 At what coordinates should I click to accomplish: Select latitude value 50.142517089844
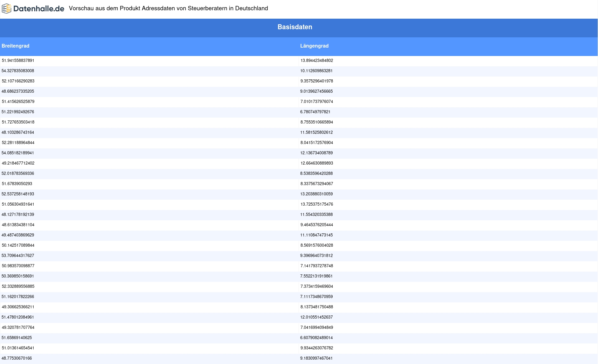tap(18, 245)
